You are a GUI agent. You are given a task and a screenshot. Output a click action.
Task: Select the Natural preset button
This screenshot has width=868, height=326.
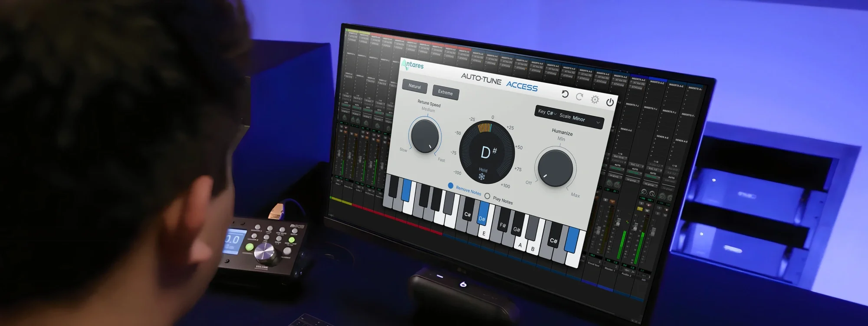(x=414, y=86)
